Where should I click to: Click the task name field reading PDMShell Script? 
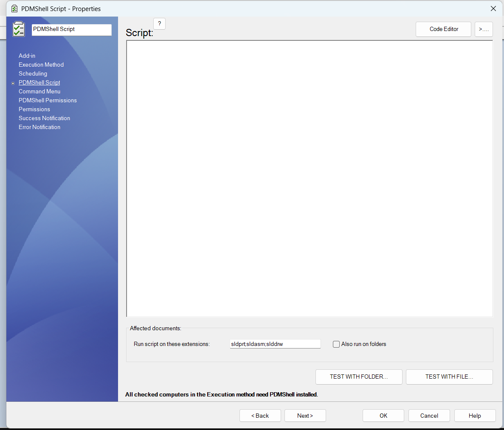tap(72, 29)
